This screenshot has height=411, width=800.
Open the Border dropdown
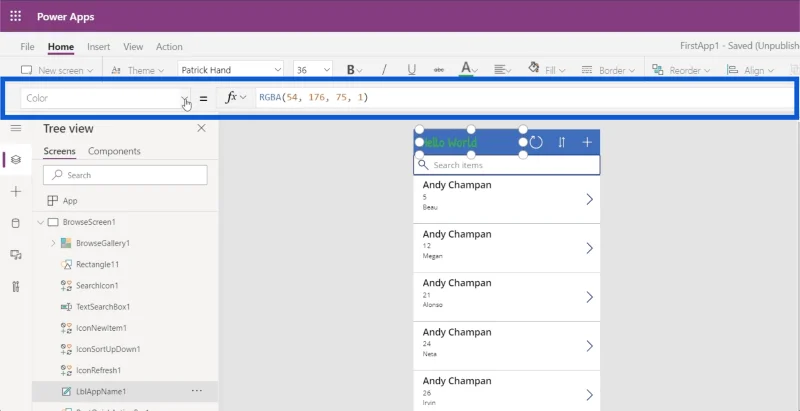click(608, 70)
